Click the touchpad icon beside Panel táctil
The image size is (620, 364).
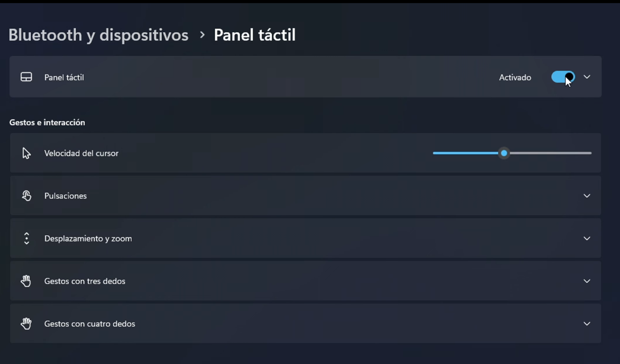pyautogui.click(x=26, y=77)
